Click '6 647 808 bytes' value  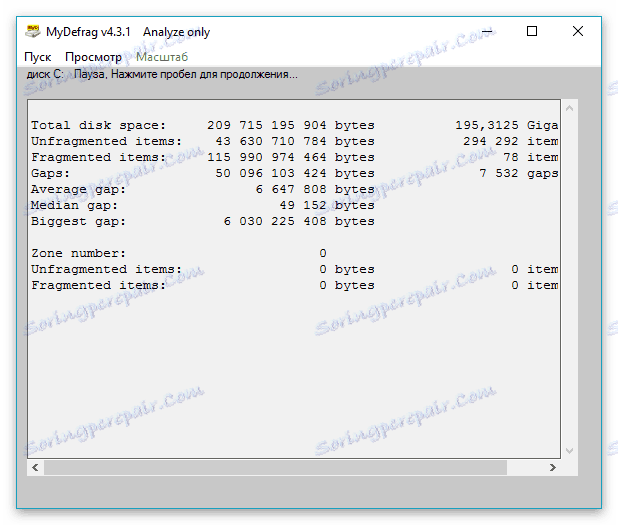[315, 190]
